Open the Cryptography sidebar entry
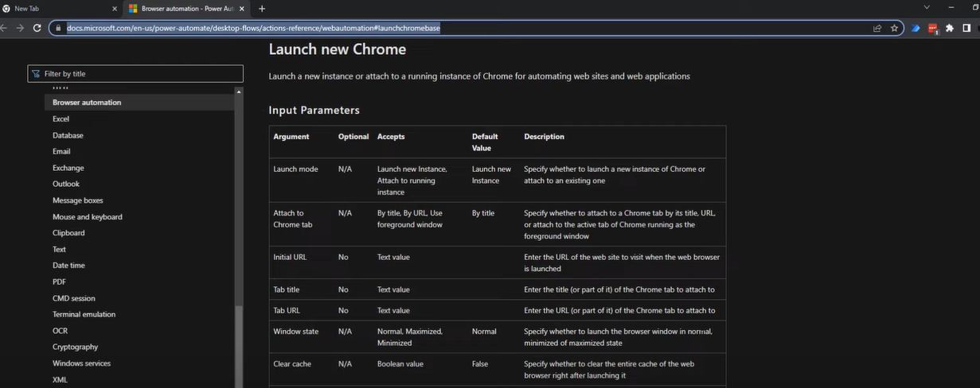 click(x=76, y=347)
